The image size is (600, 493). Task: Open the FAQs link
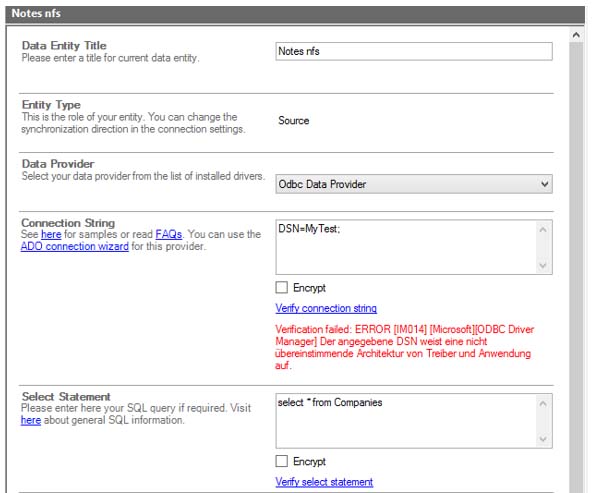[x=168, y=233]
